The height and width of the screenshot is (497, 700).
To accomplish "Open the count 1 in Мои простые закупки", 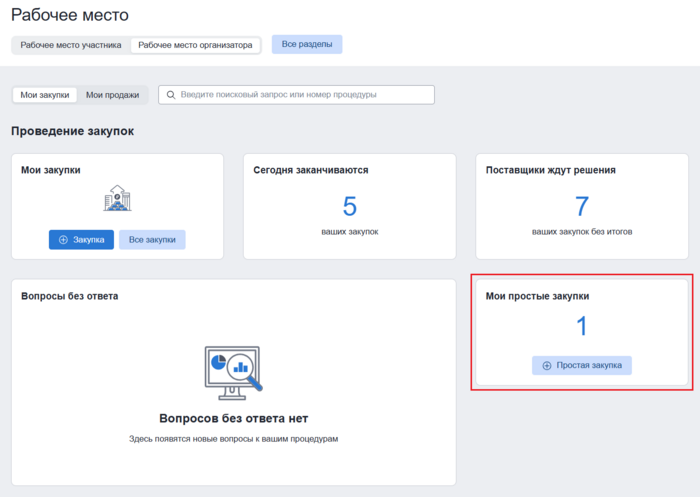I will pyautogui.click(x=581, y=327).
